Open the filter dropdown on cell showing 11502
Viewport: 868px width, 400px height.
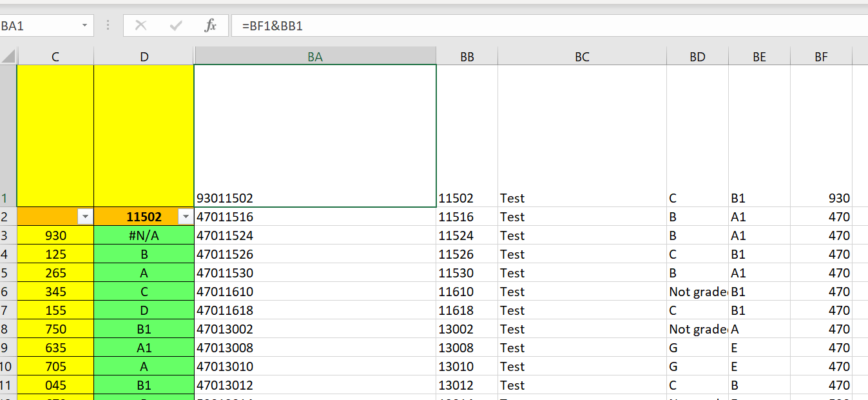186,216
